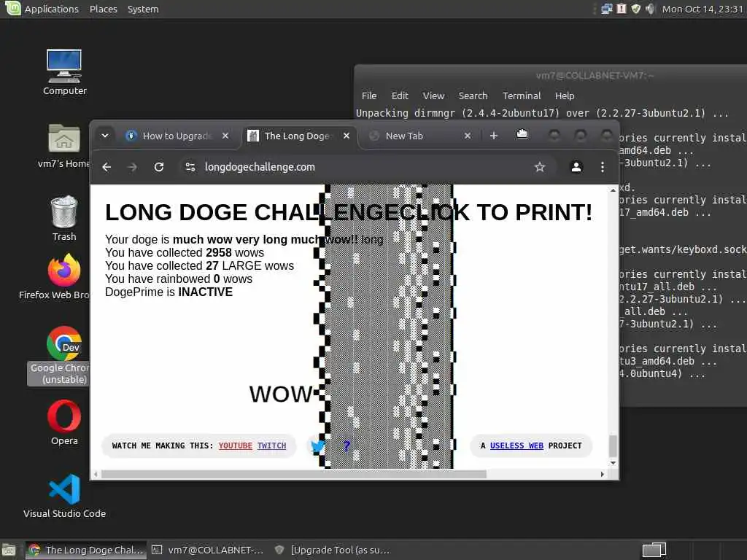
Task: Reload the Long Doge page
Action: [x=159, y=167]
